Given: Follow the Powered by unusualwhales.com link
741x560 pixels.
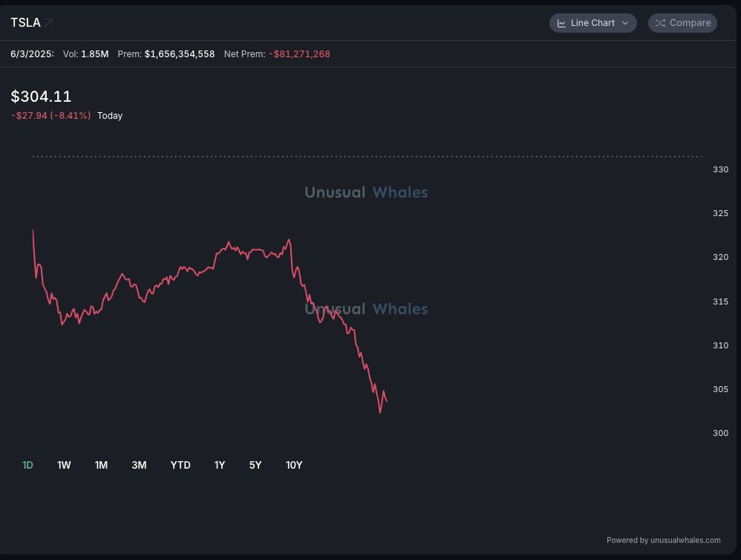Looking at the screenshot, I should point(664,540).
